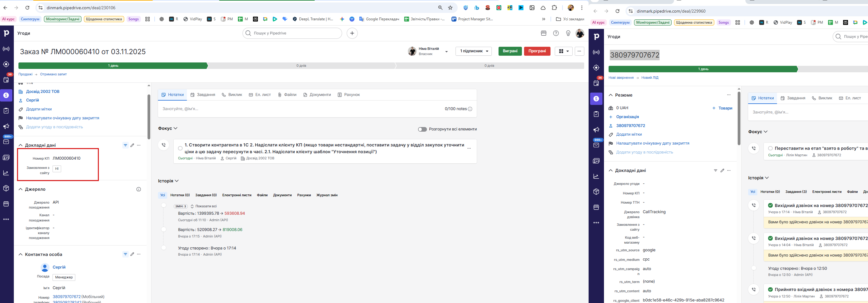Open Leads target icon in right window sidebar

click(596, 67)
